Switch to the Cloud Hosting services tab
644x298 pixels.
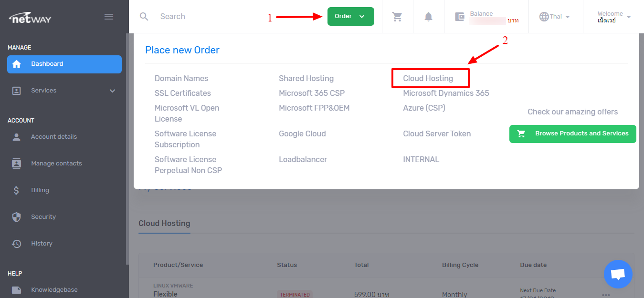(x=164, y=223)
